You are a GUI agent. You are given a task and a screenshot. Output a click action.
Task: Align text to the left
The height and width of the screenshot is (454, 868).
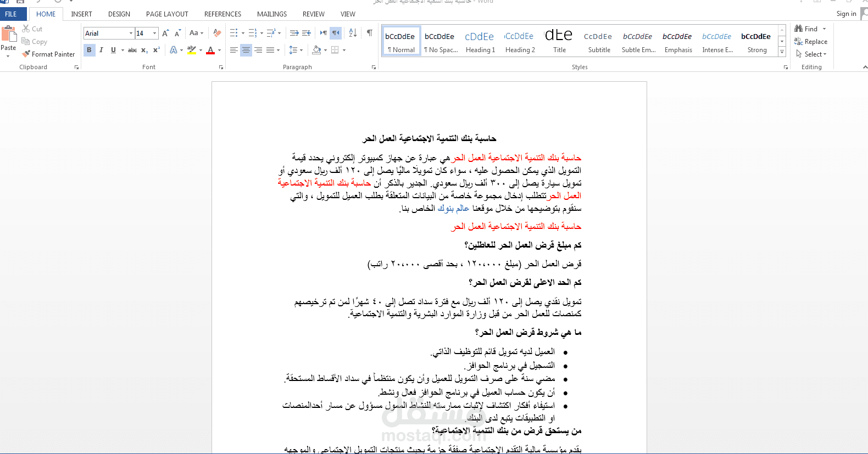pyautogui.click(x=234, y=50)
